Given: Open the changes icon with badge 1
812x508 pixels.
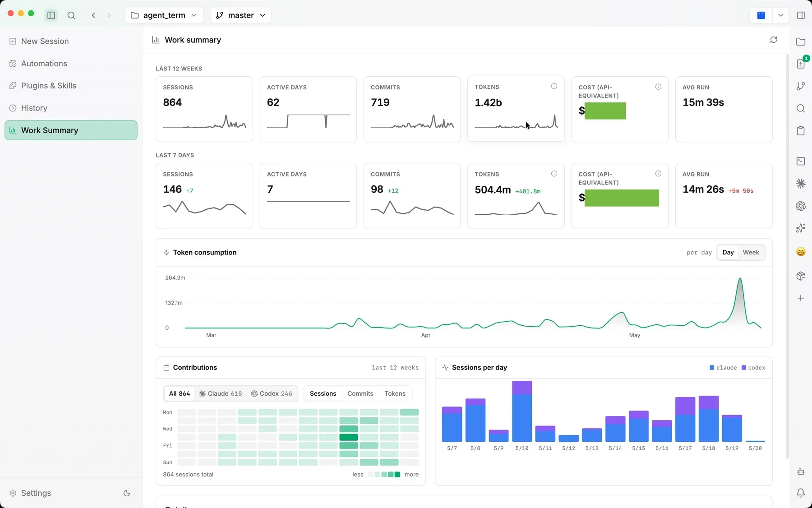Looking at the screenshot, I should click(x=801, y=64).
